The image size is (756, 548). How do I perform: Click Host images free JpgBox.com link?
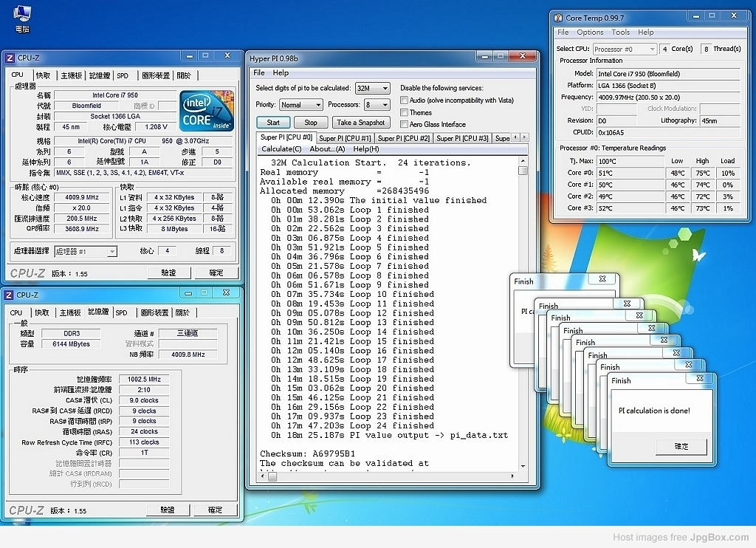681,538
